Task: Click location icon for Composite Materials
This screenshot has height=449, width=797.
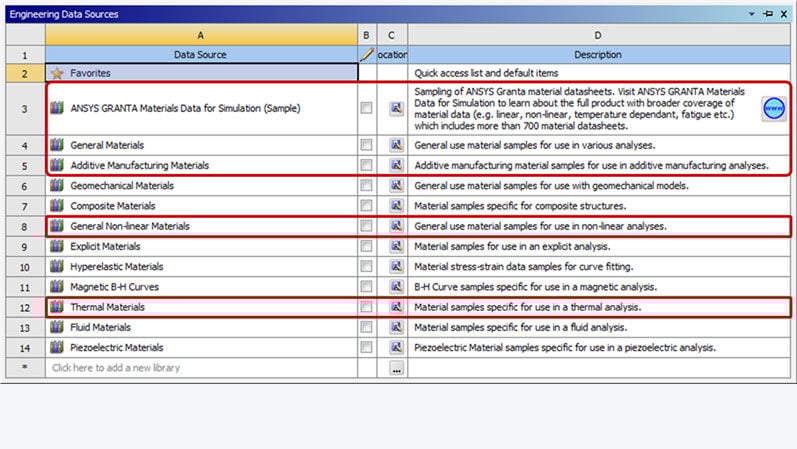Action: (396, 206)
